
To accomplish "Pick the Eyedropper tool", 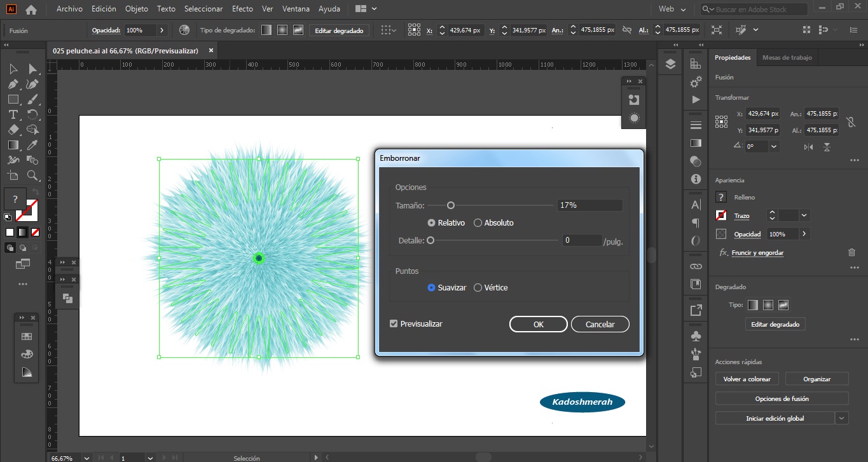I will point(32,145).
